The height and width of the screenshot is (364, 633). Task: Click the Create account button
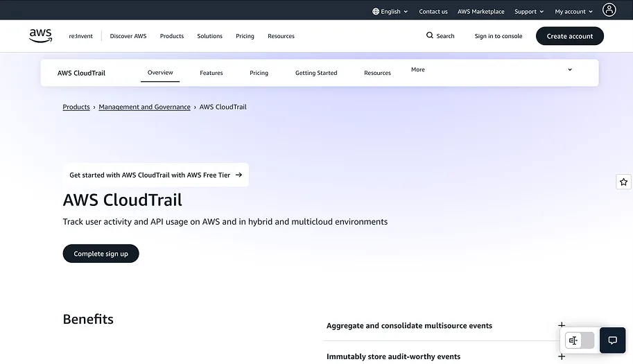570,36
